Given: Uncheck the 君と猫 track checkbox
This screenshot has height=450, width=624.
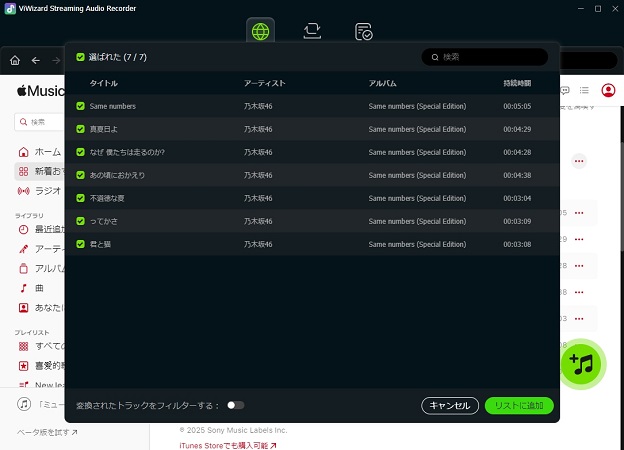Looking at the screenshot, I should [x=80, y=244].
